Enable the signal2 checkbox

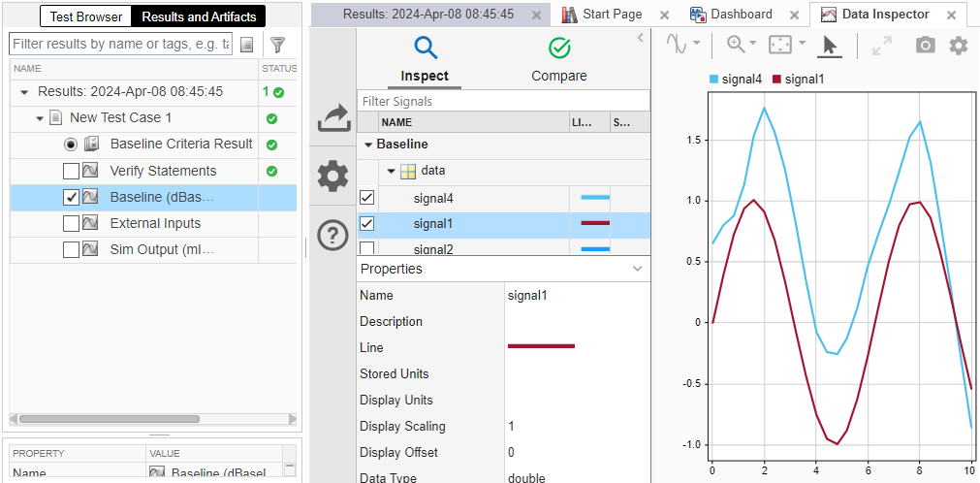tap(367, 249)
